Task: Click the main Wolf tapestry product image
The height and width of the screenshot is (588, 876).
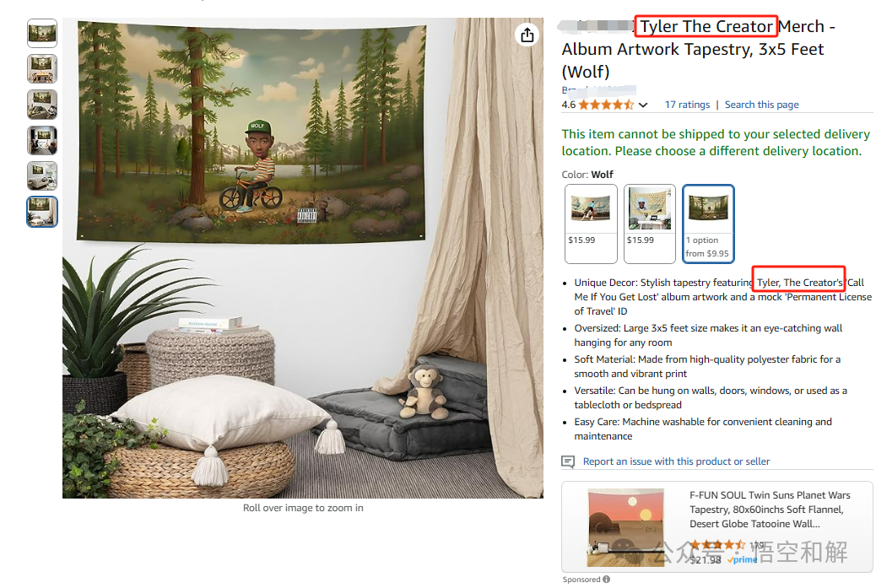Action: [302, 257]
